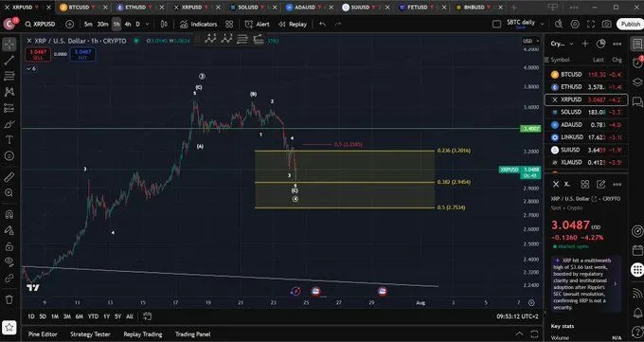Switch to the BNBUSD tab
Image resolution: width=644 pixels, height=342 pixels.
click(x=478, y=8)
